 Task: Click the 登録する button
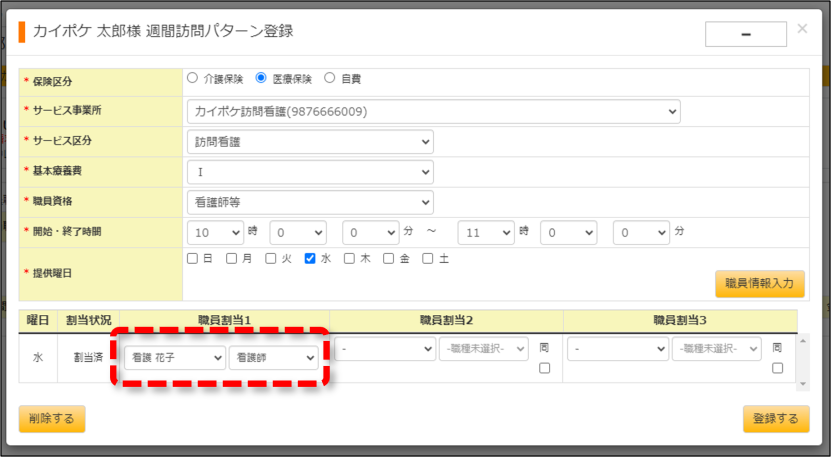pos(776,419)
